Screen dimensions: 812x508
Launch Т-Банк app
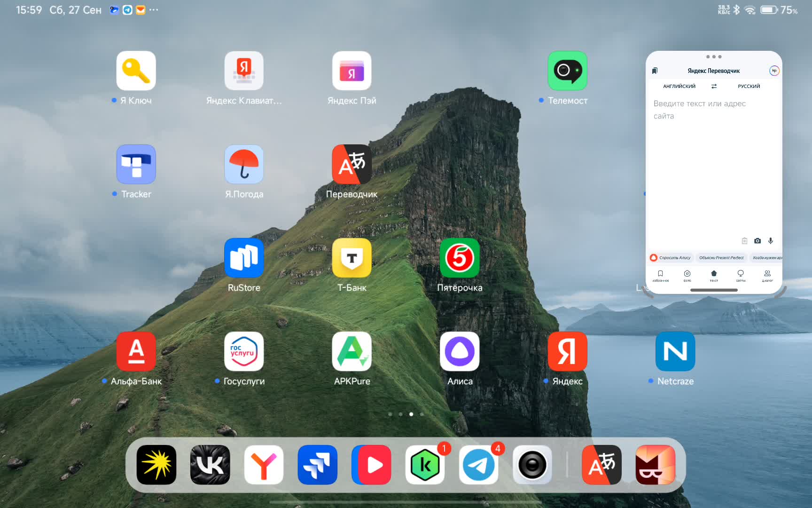[352, 258]
